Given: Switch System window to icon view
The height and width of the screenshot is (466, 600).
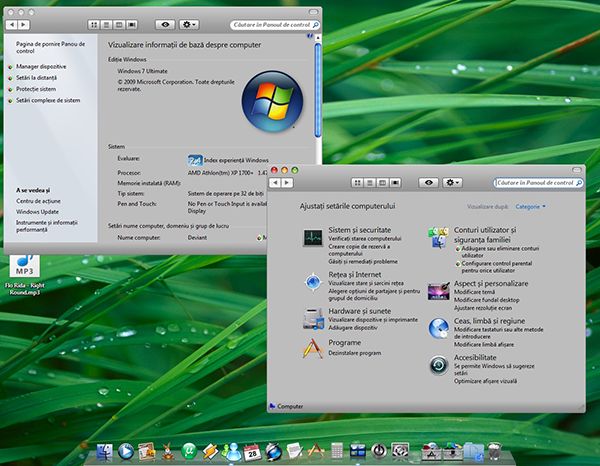Looking at the screenshot, I should click(x=94, y=25).
